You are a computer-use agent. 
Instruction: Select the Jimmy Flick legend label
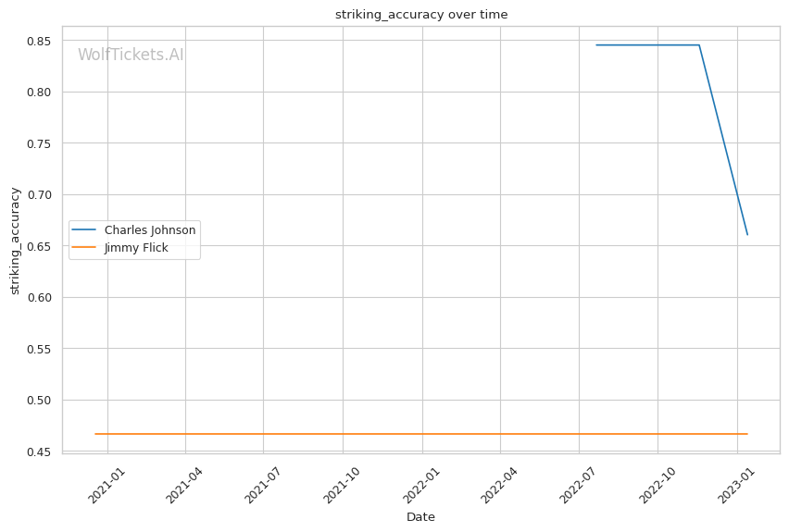[136, 248]
